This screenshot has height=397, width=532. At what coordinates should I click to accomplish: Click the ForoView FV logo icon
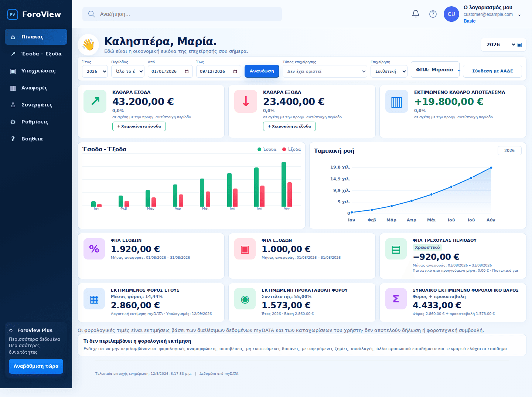tap(13, 14)
